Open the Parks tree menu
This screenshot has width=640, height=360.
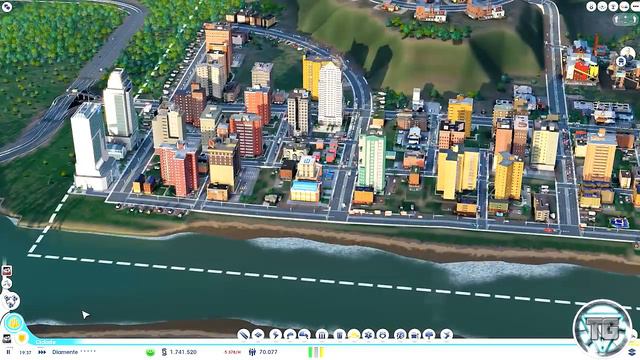429,335
